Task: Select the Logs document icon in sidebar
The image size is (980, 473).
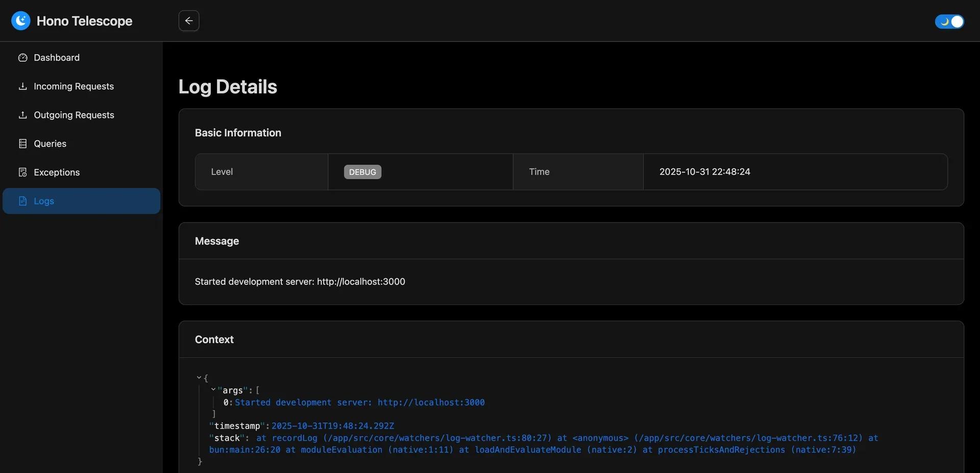Action: click(22, 201)
